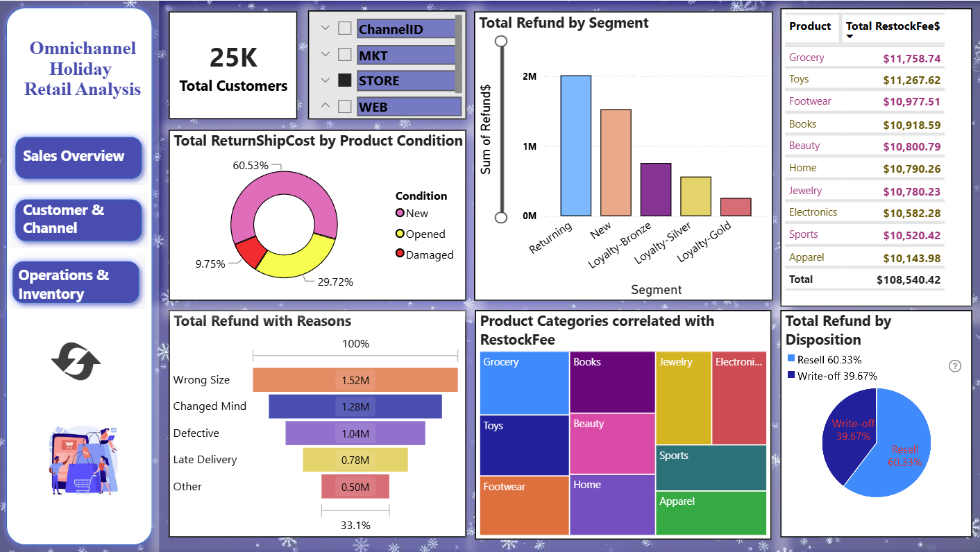Click the red Damaged legend marker
This screenshot has height=552, width=980.
(x=400, y=254)
